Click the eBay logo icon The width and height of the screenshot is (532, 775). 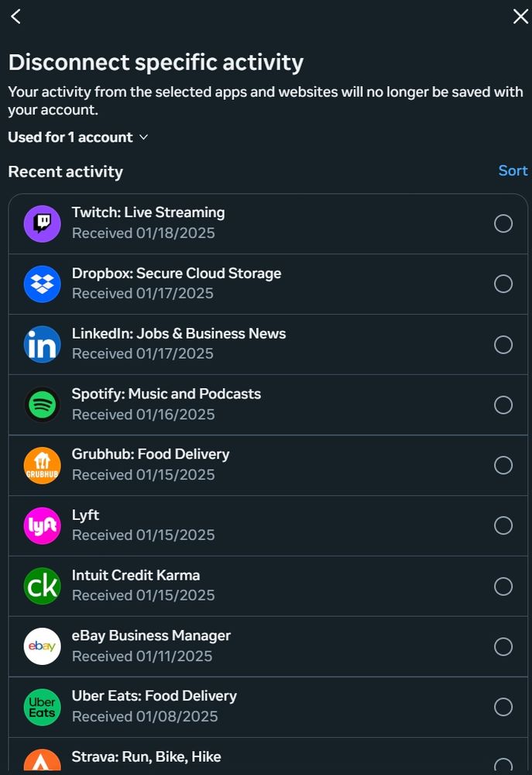(42, 646)
